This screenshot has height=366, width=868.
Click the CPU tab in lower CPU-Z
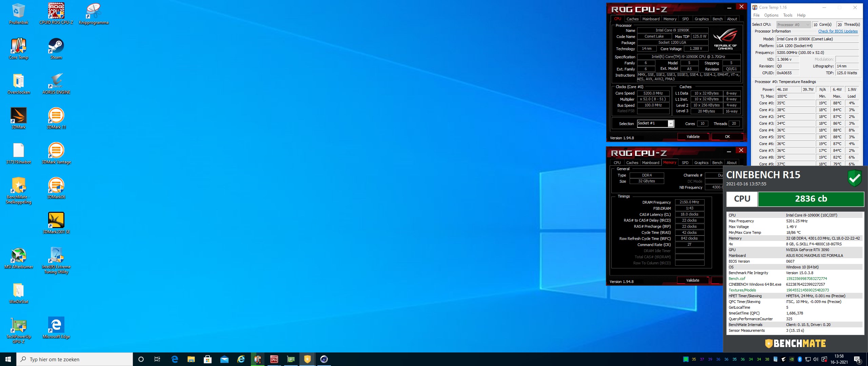click(617, 163)
